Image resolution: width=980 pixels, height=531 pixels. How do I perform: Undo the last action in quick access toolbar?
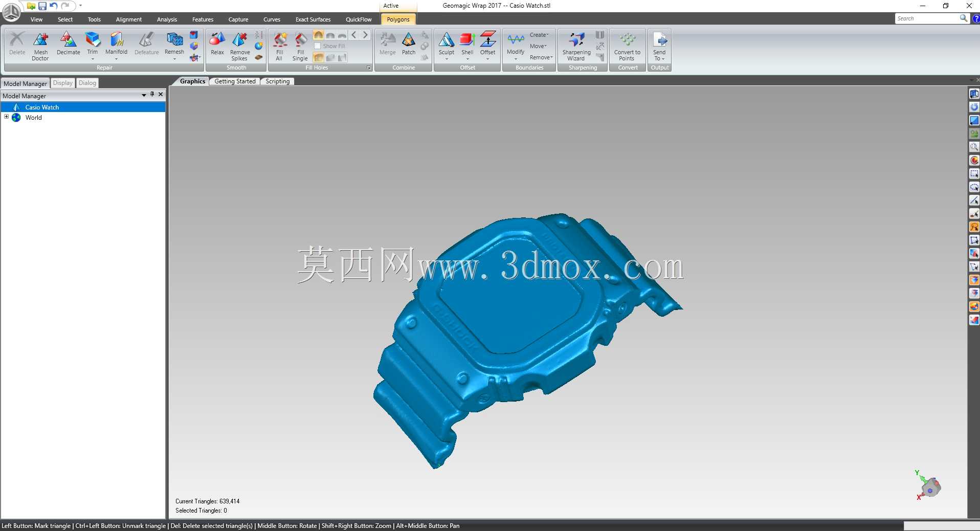[54, 6]
